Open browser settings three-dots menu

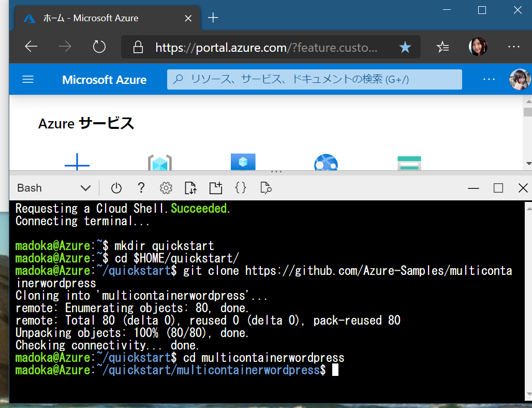coord(513,47)
